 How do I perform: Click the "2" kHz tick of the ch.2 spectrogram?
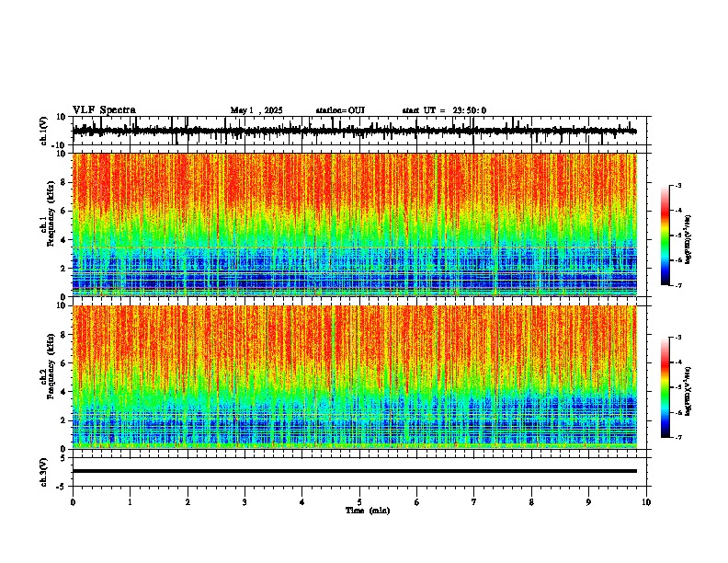[x=64, y=420]
